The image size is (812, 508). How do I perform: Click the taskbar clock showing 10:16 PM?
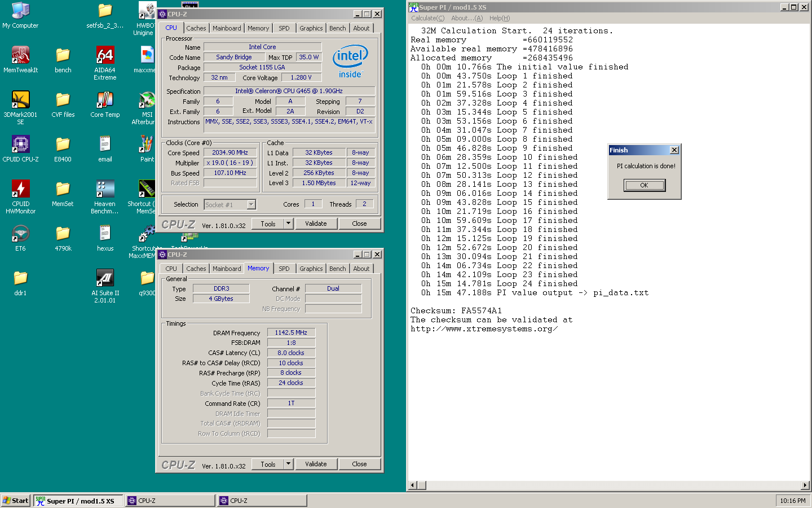[793, 501]
